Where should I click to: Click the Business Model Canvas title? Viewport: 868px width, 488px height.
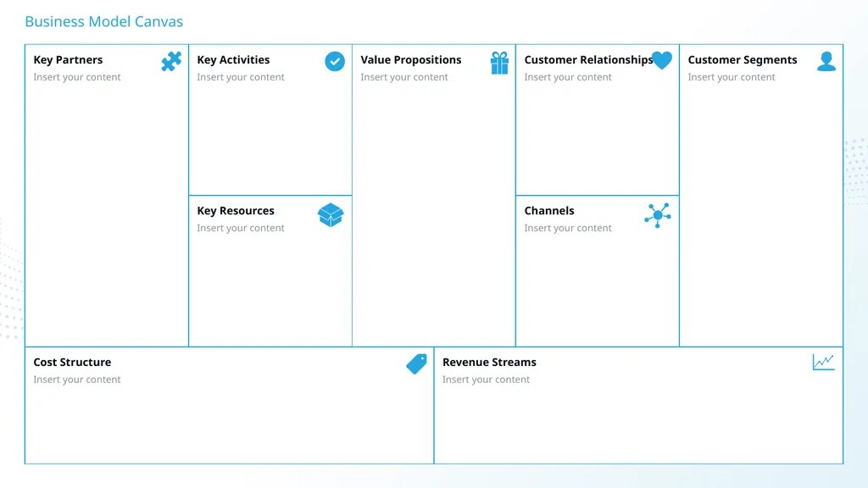(104, 21)
